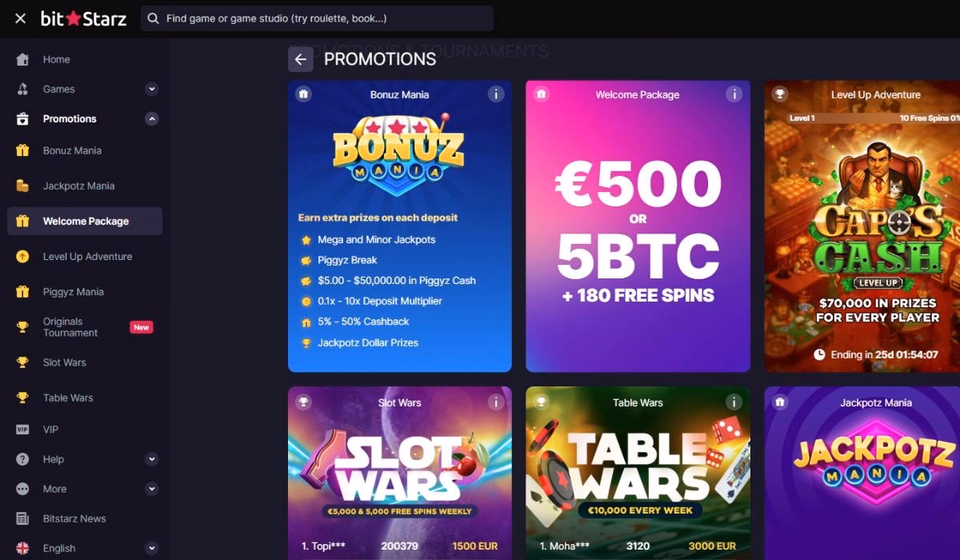This screenshot has height=560, width=960.
Task: Expand the Games dropdown in sidebar
Action: pyautogui.click(x=151, y=89)
